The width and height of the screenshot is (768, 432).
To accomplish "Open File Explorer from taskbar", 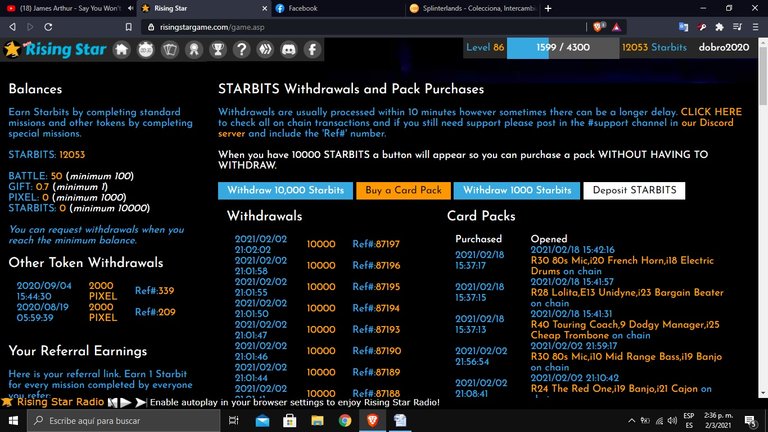I will pyautogui.click(x=317, y=421).
